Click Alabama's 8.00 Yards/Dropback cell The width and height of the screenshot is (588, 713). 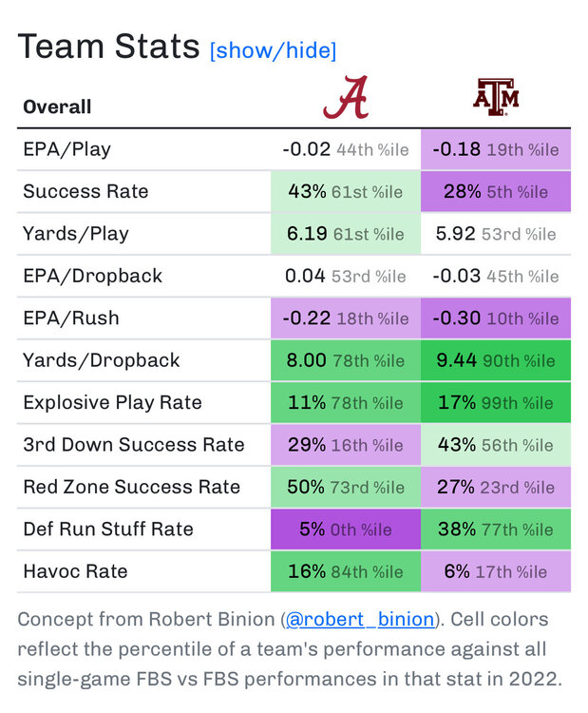pyautogui.click(x=345, y=360)
